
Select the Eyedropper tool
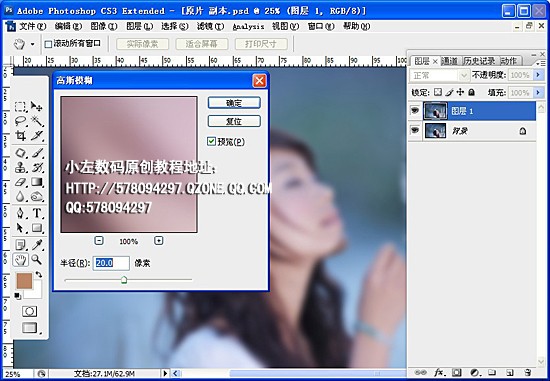[37, 245]
